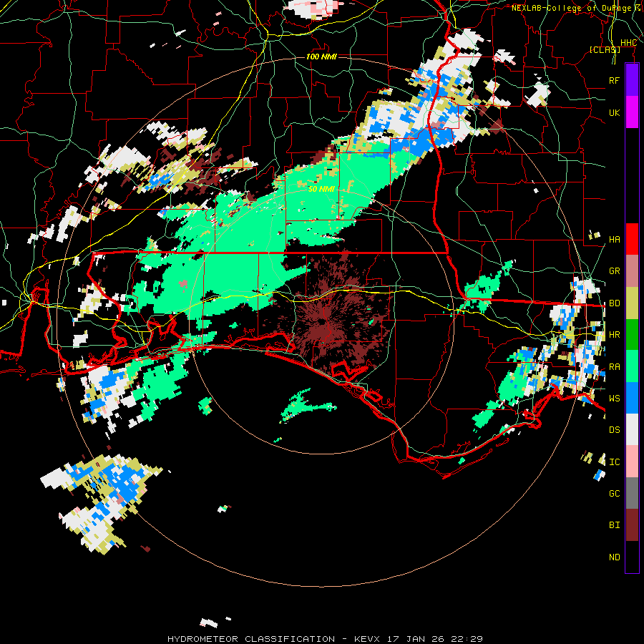Image resolution: width=644 pixels, height=644 pixels.
Task: Click the 'HA' legend label
Action: click(615, 240)
